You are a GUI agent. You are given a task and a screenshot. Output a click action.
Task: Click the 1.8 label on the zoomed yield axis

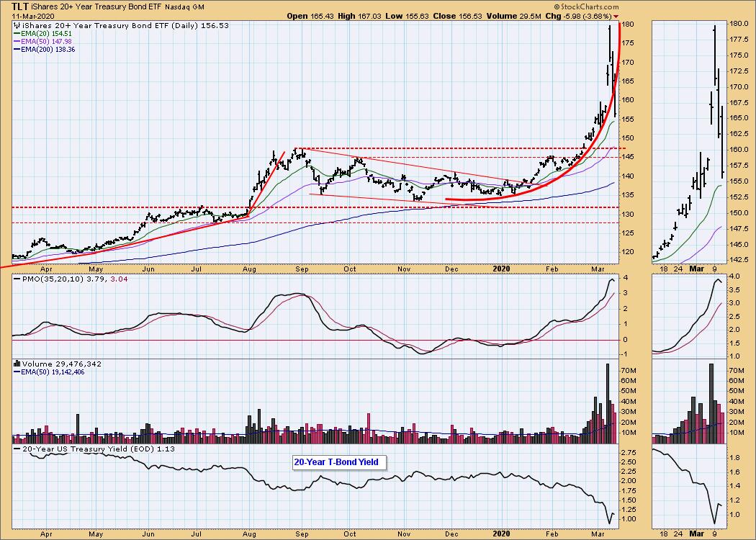coord(735,459)
